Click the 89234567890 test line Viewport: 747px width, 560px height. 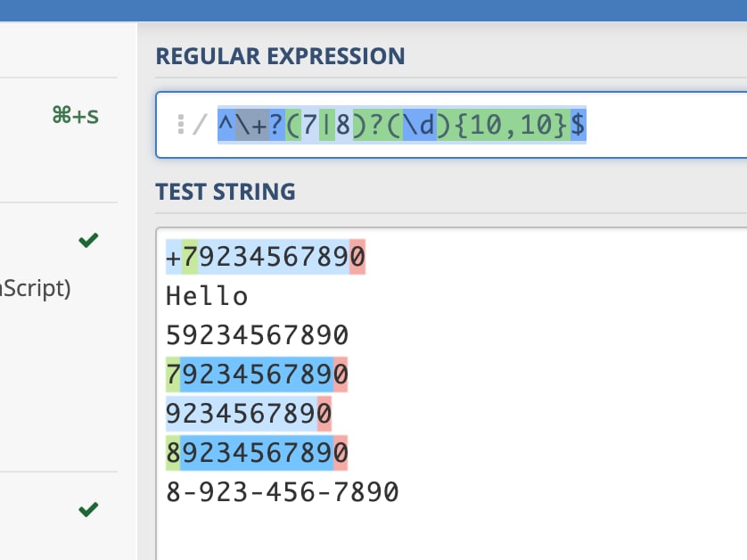(x=257, y=453)
